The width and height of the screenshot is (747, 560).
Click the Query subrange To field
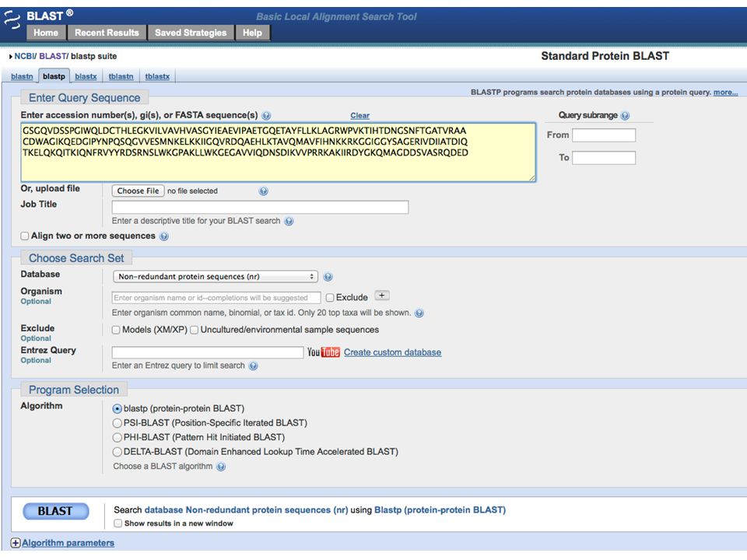[604, 158]
